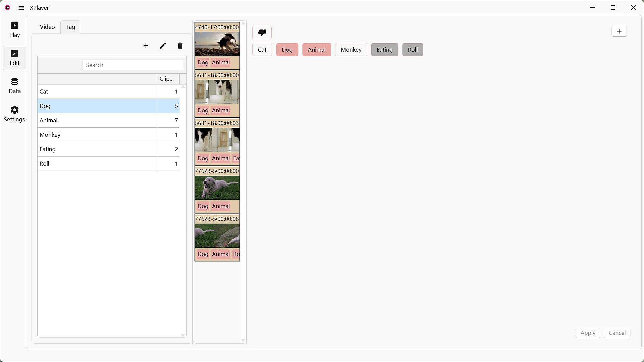Open the Data section in sidebar
Image resolution: width=644 pixels, height=362 pixels.
pyautogui.click(x=14, y=86)
